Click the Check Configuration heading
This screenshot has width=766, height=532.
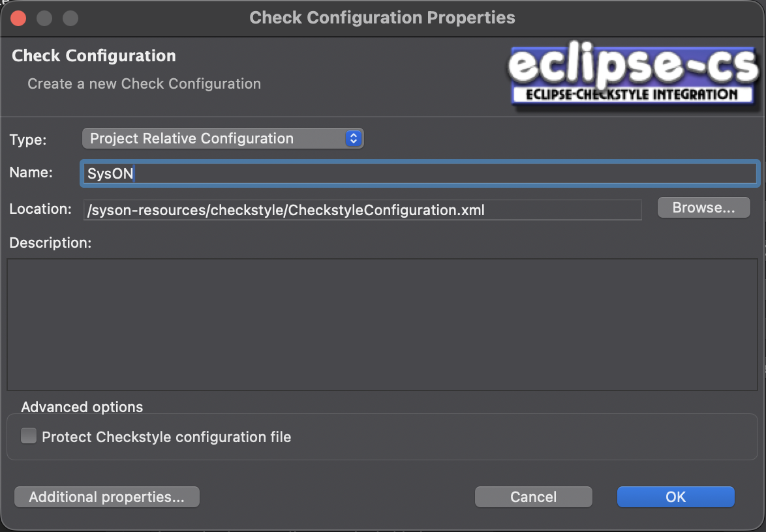click(93, 55)
